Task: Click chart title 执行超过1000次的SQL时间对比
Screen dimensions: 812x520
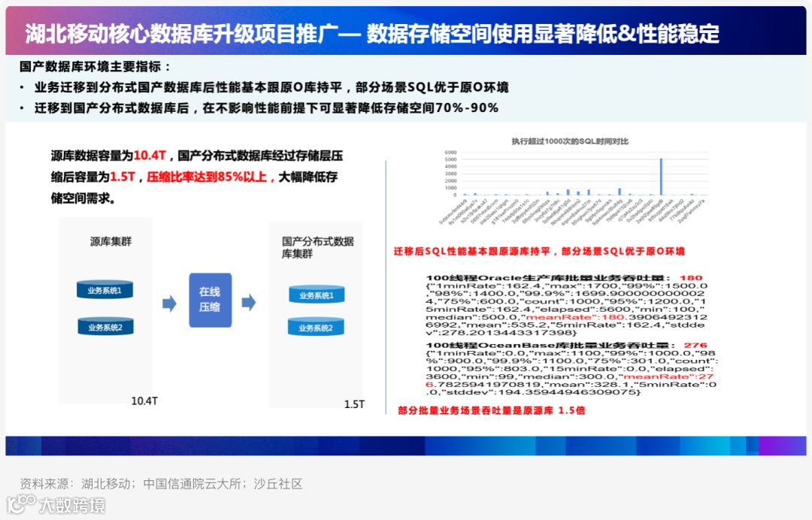Action: [570, 141]
